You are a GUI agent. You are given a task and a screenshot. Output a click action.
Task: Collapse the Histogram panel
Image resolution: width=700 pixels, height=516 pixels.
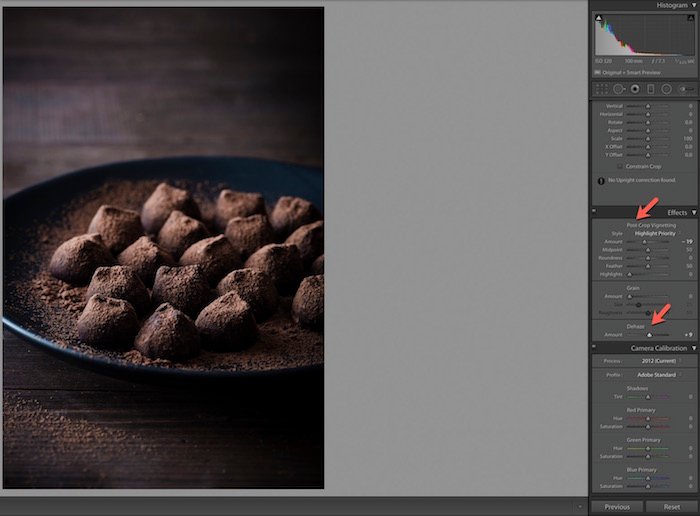pyautogui.click(x=694, y=5)
